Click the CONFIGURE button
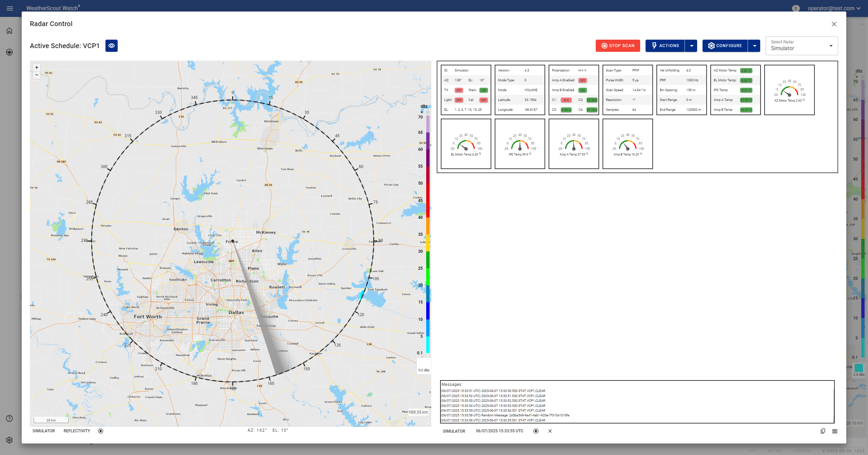Screen dimensions: 868x455 click(x=725, y=46)
